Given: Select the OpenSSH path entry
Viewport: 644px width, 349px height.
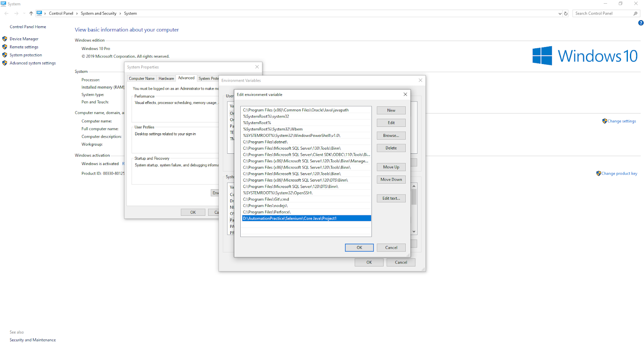Looking at the screenshot, I should [306, 193].
